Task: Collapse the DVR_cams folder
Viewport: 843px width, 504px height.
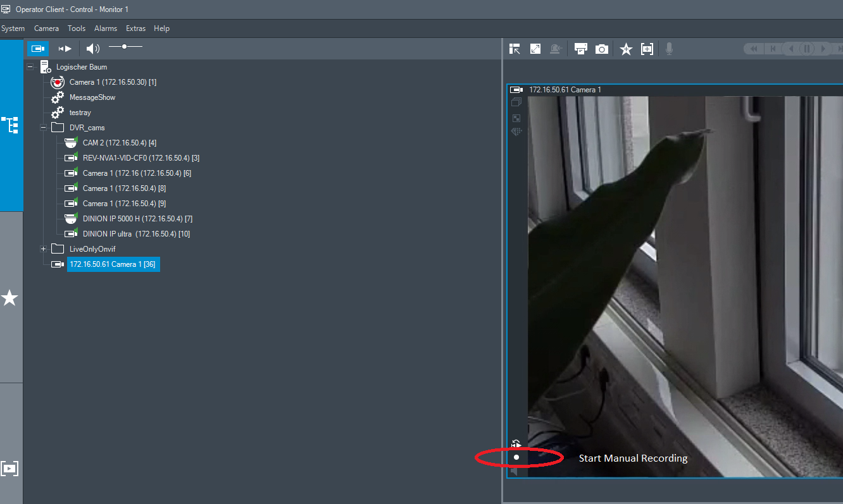Action: tap(43, 127)
